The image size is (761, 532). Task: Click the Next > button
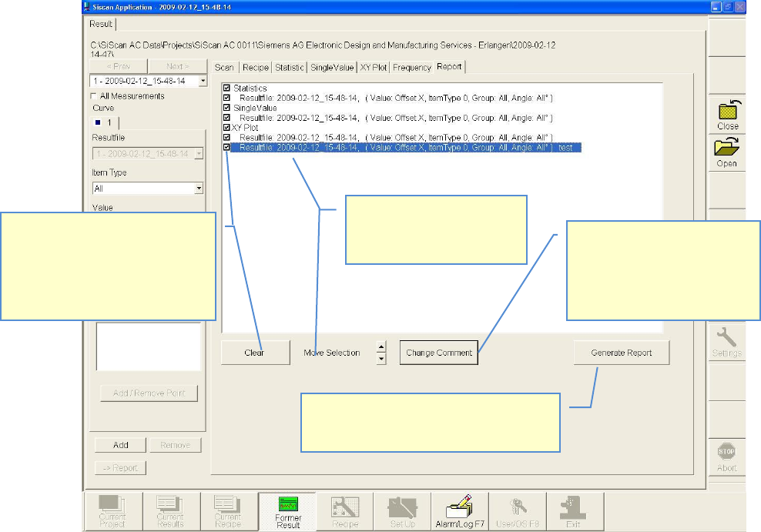click(178, 66)
